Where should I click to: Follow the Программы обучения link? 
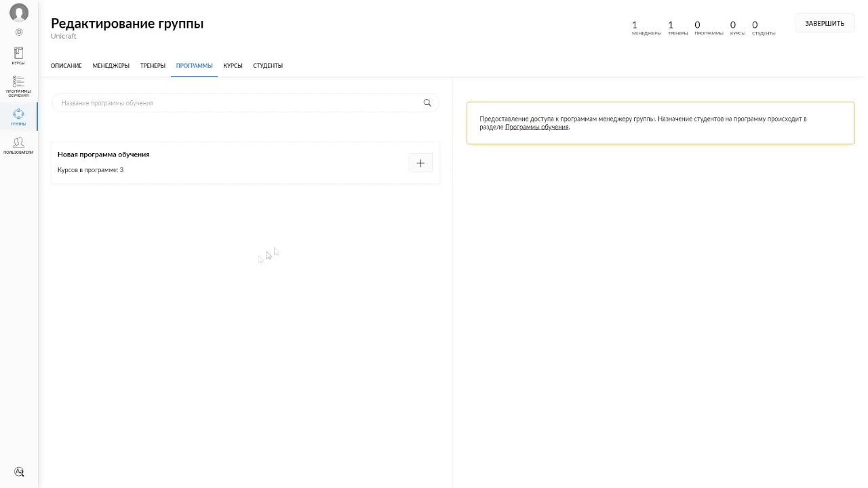[x=537, y=127]
